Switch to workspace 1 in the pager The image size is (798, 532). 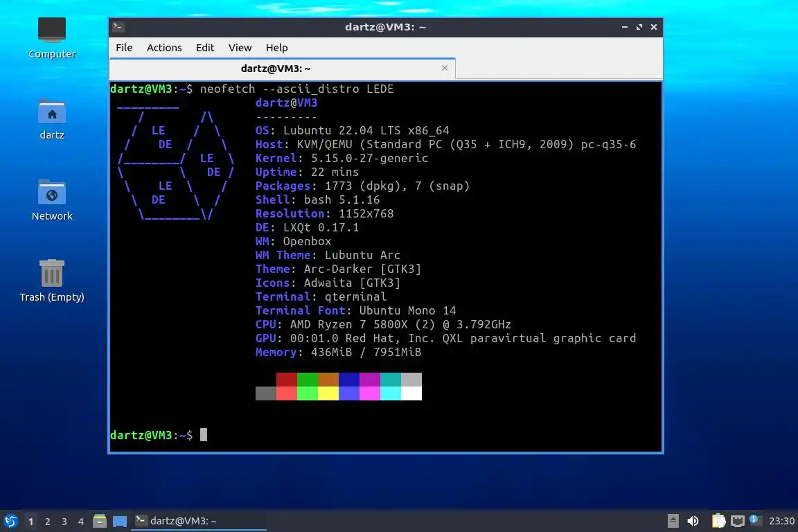[x=31, y=522]
